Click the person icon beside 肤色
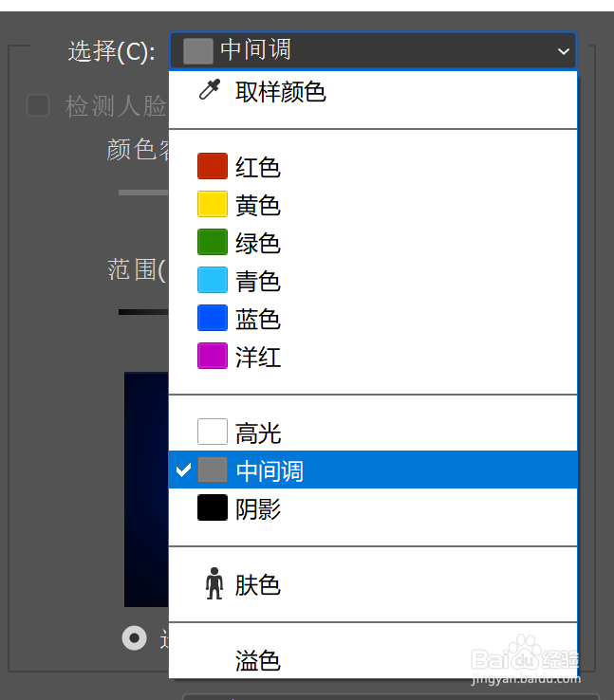Image resolution: width=614 pixels, height=700 pixels. point(213,584)
